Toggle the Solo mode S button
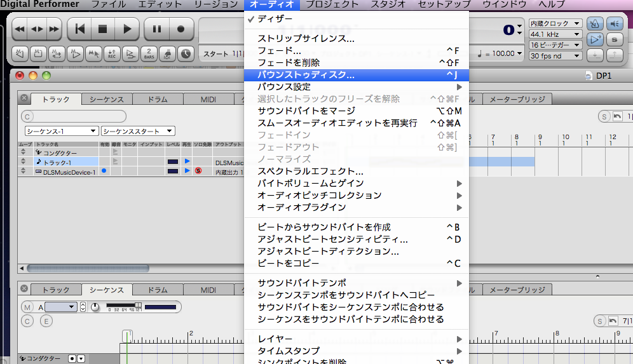The image size is (633, 364). click(x=615, y=39)
